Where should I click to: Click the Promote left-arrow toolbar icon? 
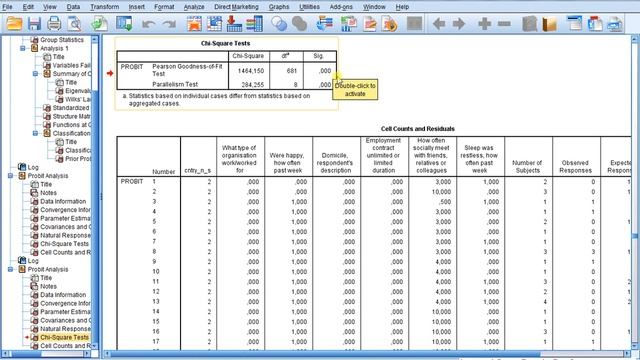click(x=439, y=24)
